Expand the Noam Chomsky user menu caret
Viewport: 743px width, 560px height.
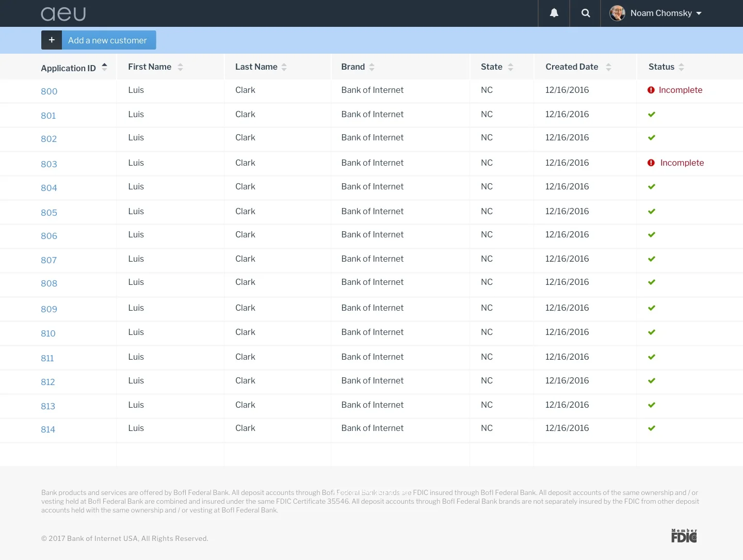(699, 13)
